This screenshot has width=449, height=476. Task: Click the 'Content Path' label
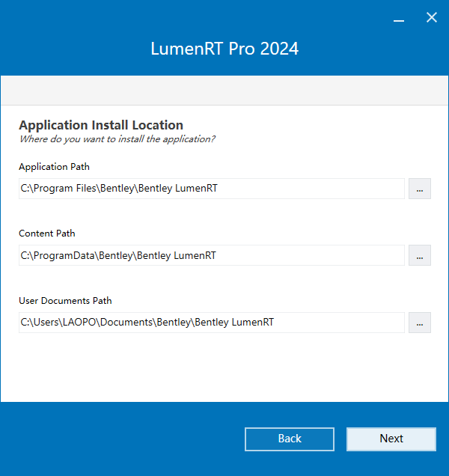pos(46,234)
